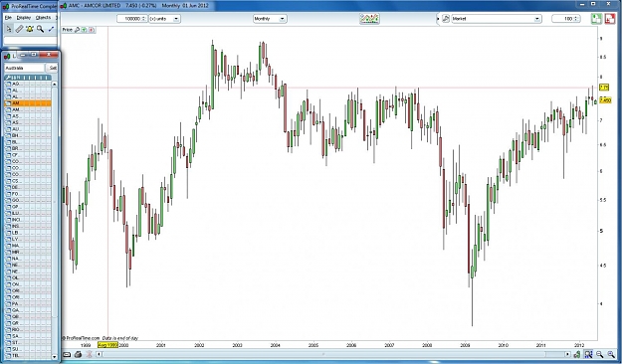Image resolution: width=622 pixels, height=364 pixels.
Task: Click the zoom in magnifier at bottom right
Action: coord(611,354)
